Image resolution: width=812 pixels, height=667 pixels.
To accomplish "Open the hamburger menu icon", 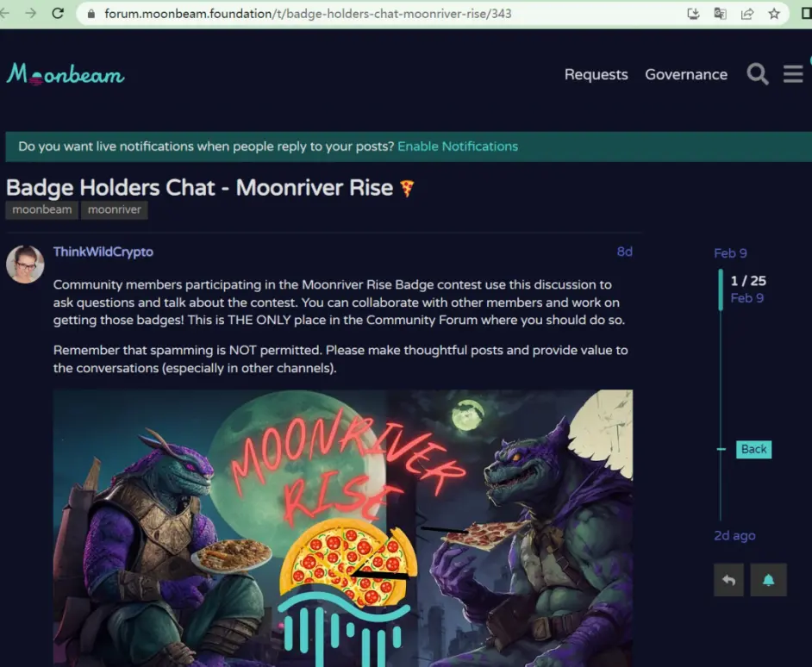I will pos(793,75).
